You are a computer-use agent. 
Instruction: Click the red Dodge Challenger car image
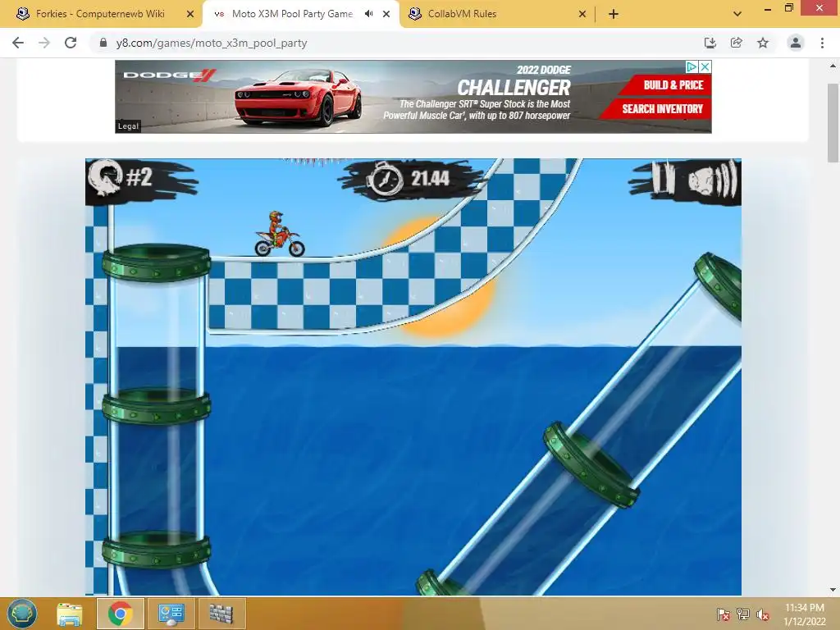click(298, 98)
